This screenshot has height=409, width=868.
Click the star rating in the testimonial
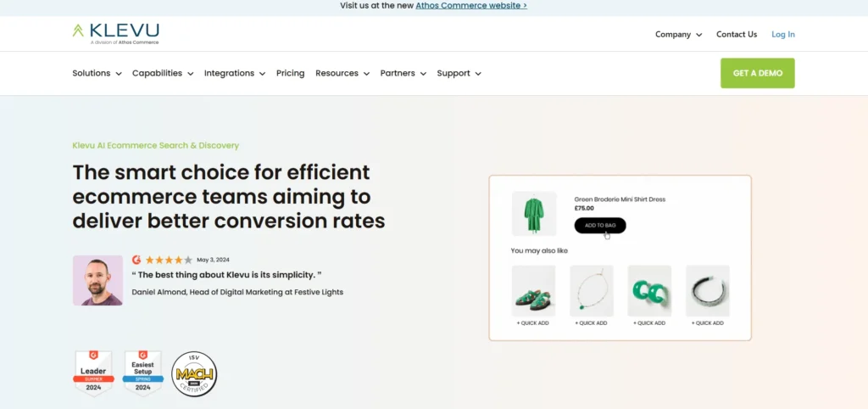click(x=169, y=260)
